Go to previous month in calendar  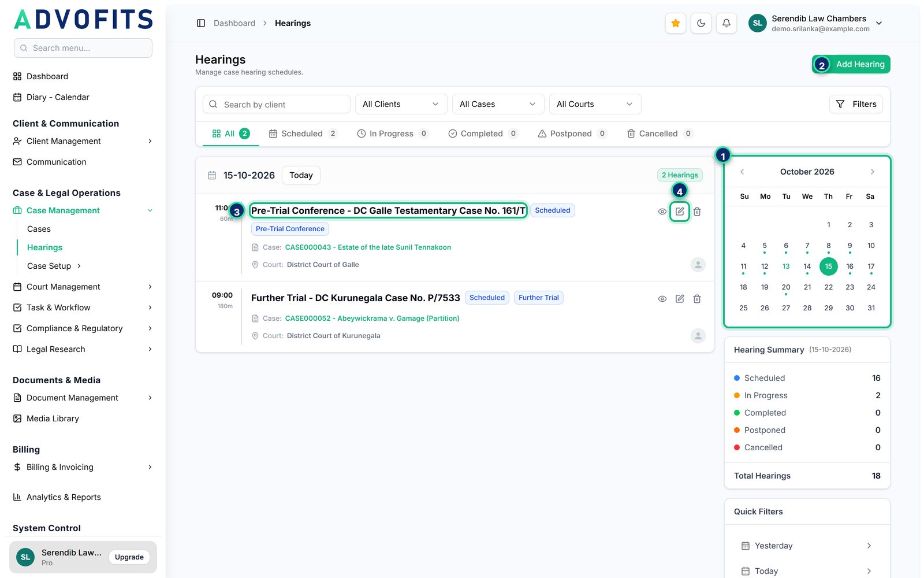pos(742,172)
